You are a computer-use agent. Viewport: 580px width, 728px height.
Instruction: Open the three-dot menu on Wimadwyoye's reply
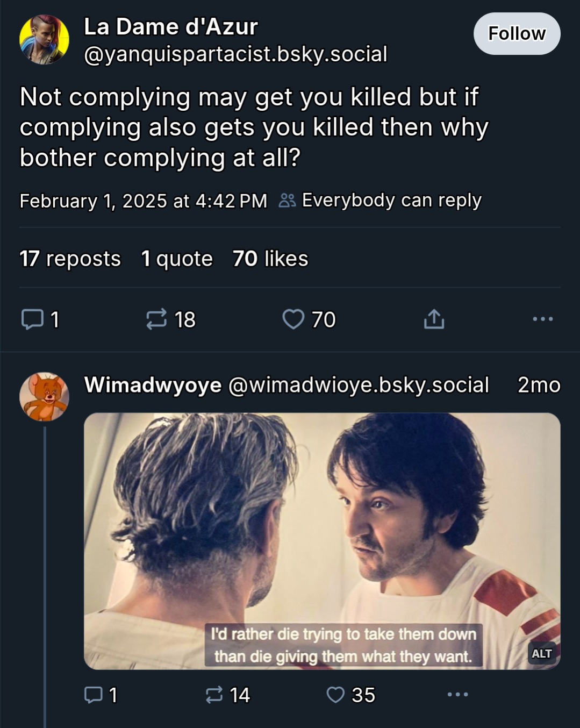point(457,695)
